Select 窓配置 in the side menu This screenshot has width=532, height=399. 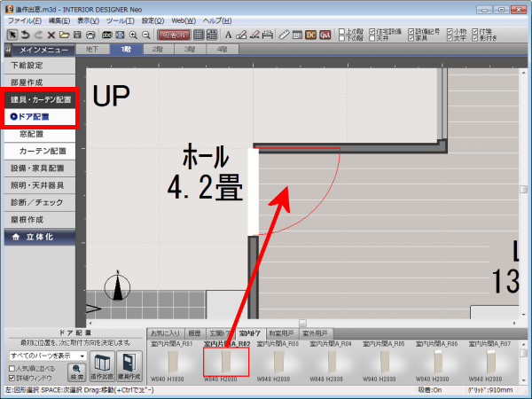tap(32, 133)
